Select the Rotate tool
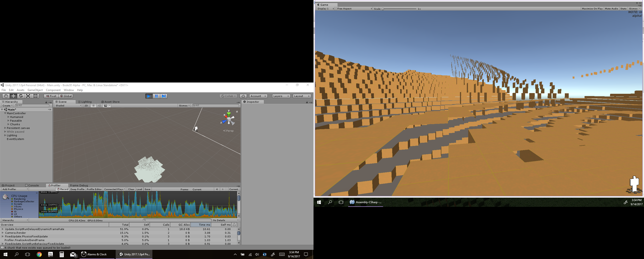Viewport: 644px width, 259px height. [21, 96]
